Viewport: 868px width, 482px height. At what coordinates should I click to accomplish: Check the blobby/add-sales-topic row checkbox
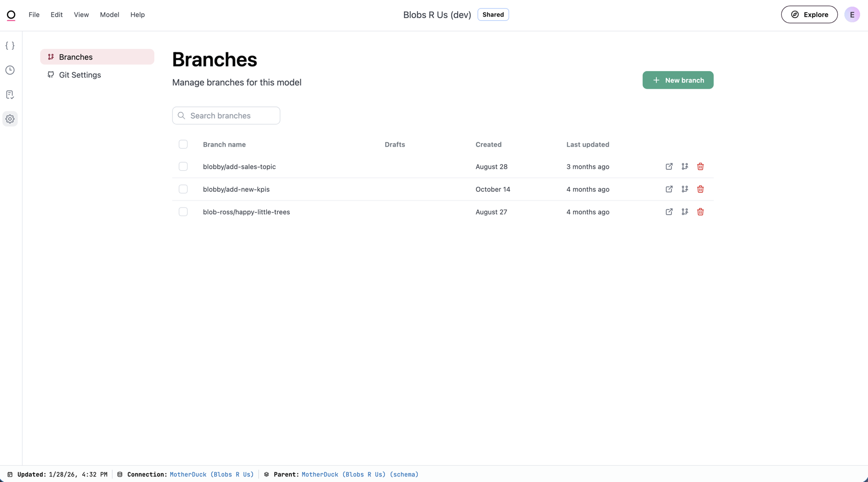[183, 166]
